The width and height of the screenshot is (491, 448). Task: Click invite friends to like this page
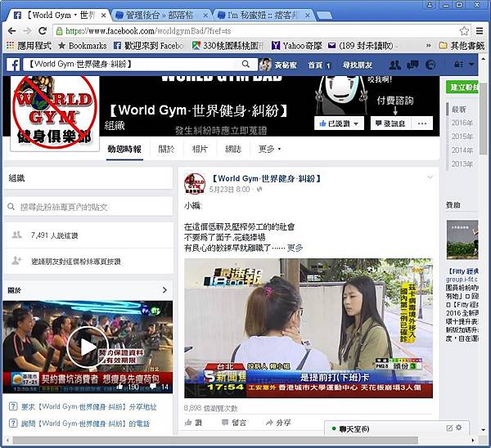click(76, 262)
